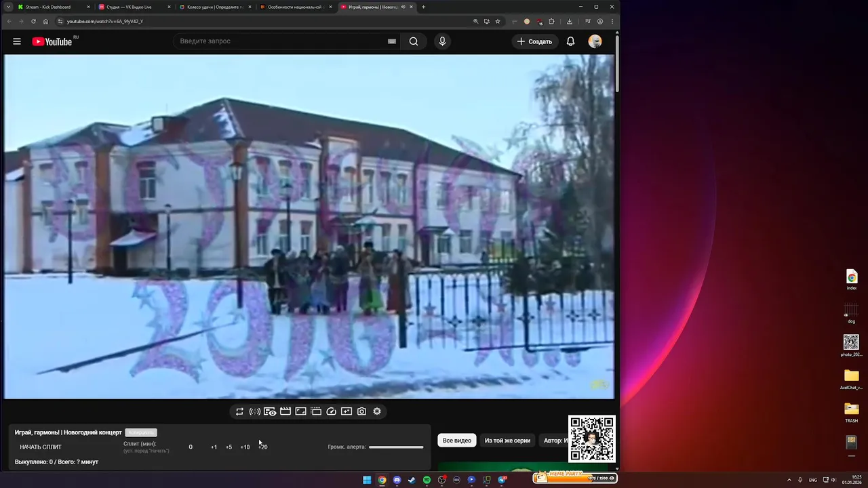Open a new browser tab
Viewport: 868px width, 488px height.
tap(423, 7)
